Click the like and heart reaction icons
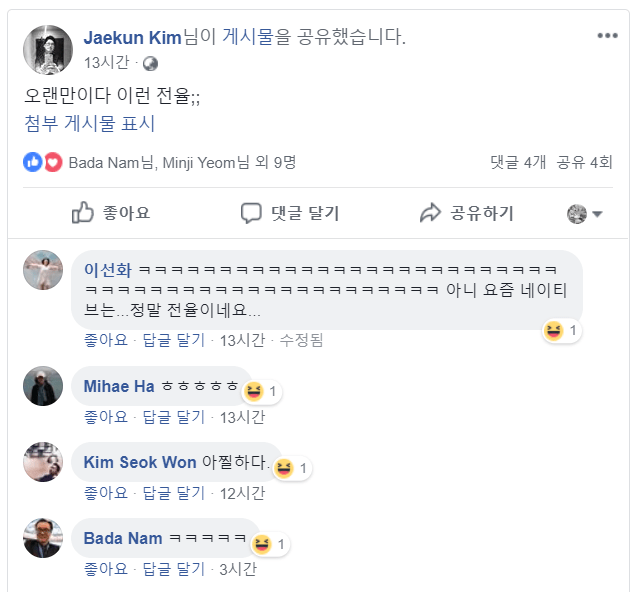Image resolution: width=636 pixels, height=592 pixels. tap(43, 162)
